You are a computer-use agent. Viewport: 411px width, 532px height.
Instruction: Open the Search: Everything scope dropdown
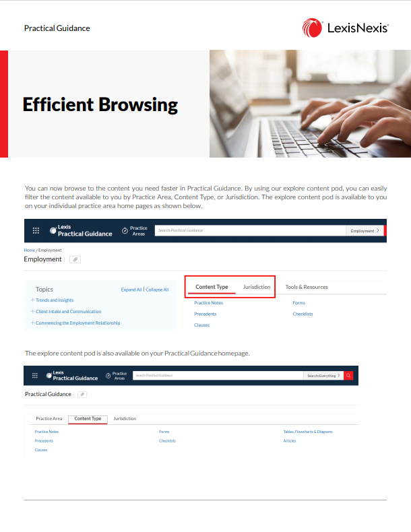pos(323,376)
